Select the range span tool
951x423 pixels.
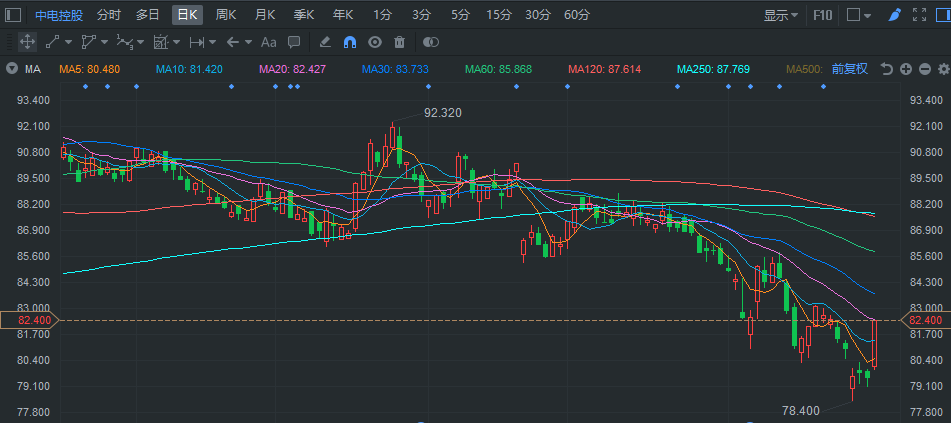pos(197,42)
